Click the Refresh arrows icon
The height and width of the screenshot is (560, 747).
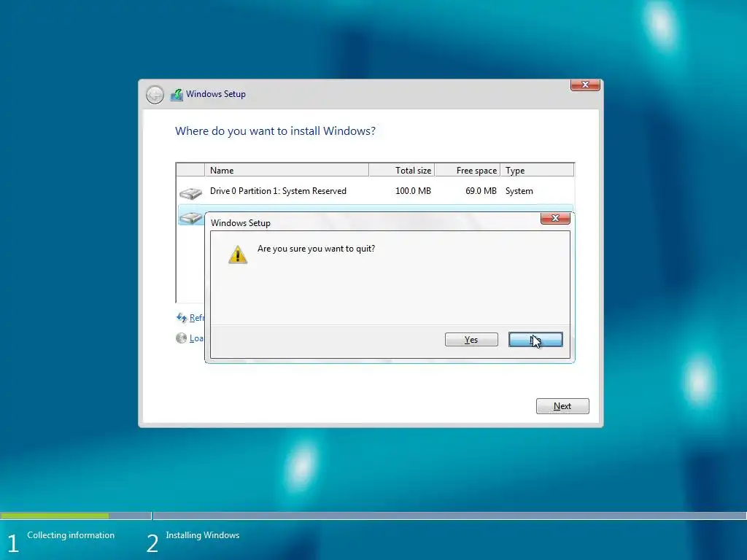182,318
